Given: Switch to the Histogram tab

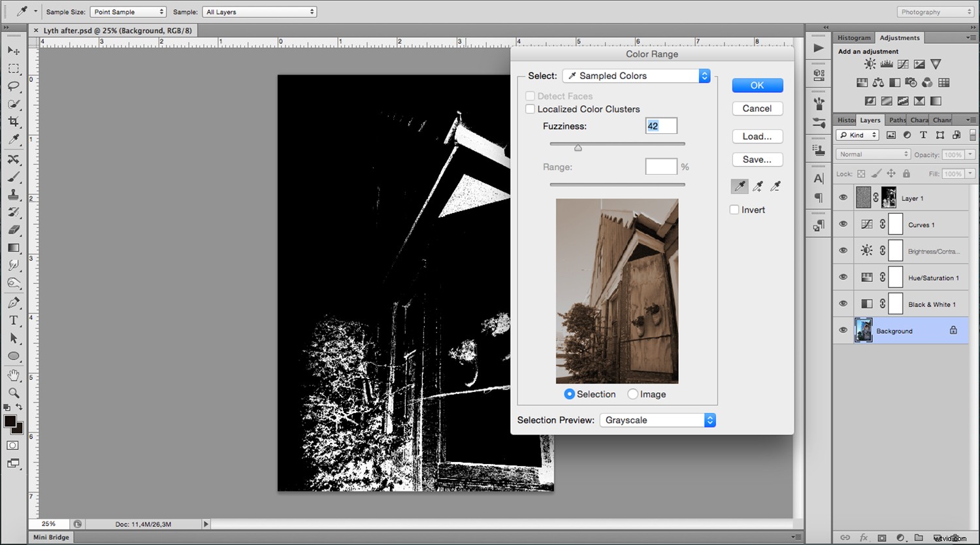Looking at the screenshot, I should 854,37.
